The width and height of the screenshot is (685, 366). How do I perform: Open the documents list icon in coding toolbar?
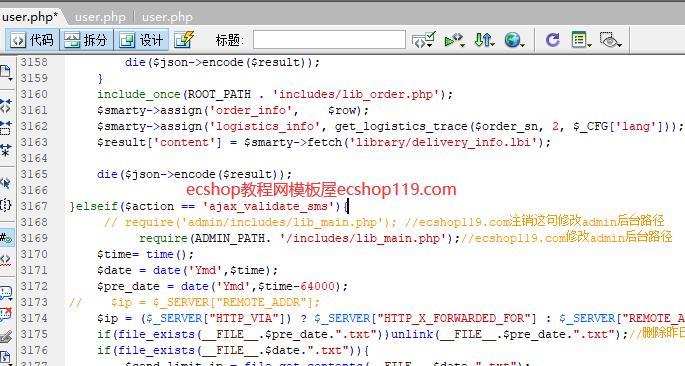(6, 73)
